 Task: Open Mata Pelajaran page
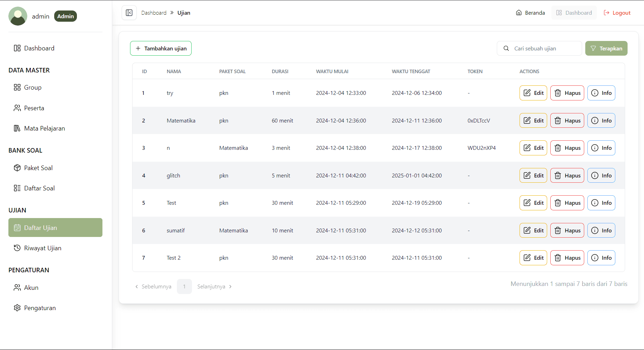pyautogui.click(x=44, y=128)
